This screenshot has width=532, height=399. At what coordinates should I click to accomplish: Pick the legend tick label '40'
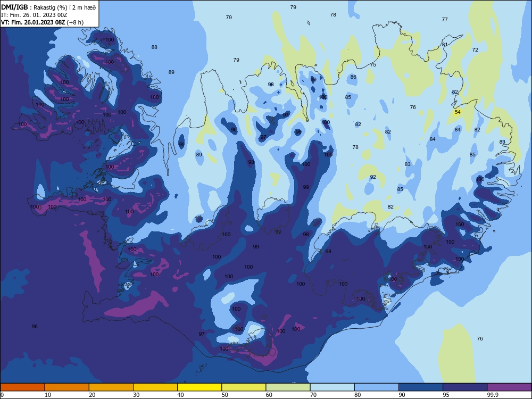pos(180,395)
